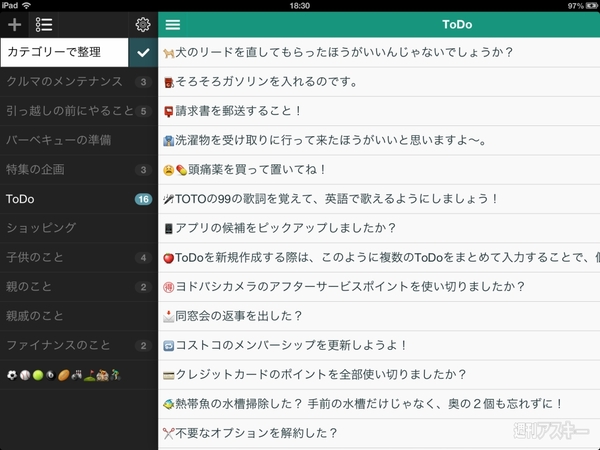The height and width of the screenshot is (450, 600).
Task: Open the list view icon in sidebar
Action: (44, 24)
